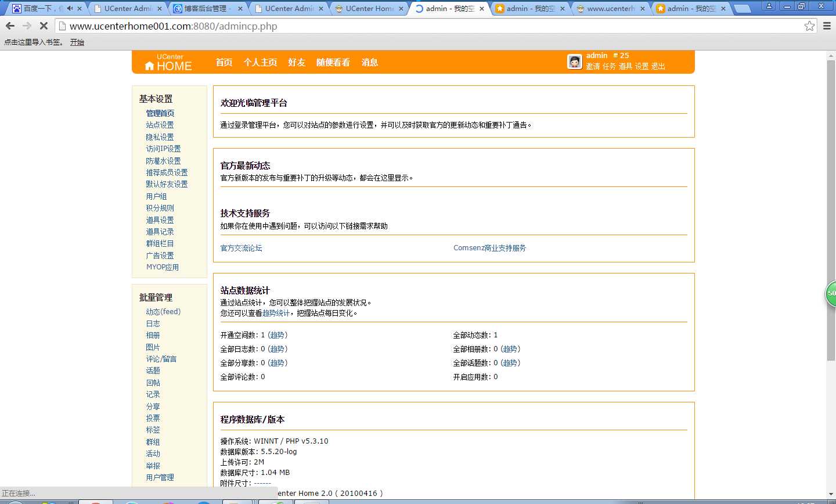Screen dimensions: 836x504
Task: Open 动态(feed) under 批量管理
Action: click(x=163, y=312)
